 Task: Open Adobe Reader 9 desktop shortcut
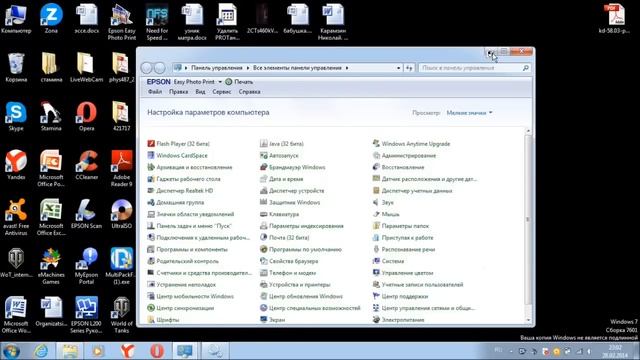[122, 169]
